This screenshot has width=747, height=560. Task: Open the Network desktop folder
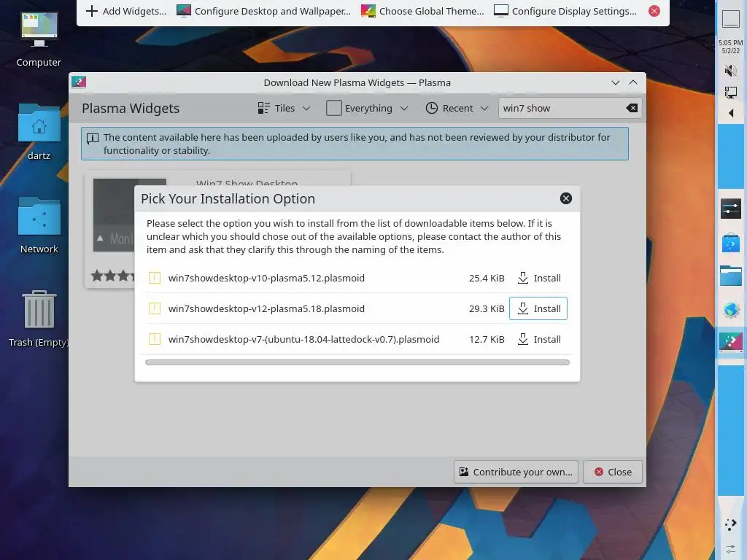39,225
